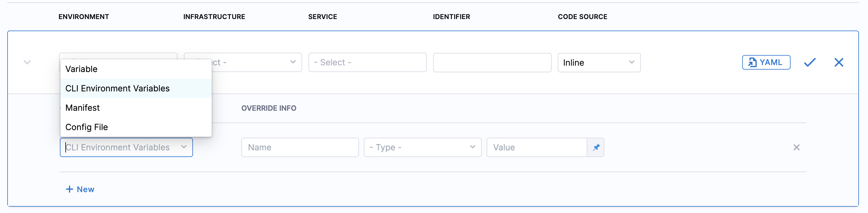Collapse the row using the left chevron
The height and width of the screenshot is (213, 868).
[27, 62]
